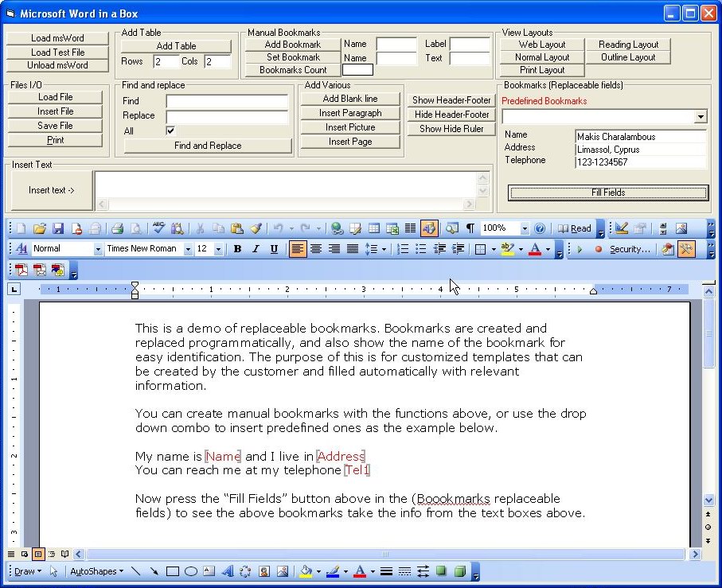Toggle the Show/Hide paragraph marks icon

pos(470,228)
